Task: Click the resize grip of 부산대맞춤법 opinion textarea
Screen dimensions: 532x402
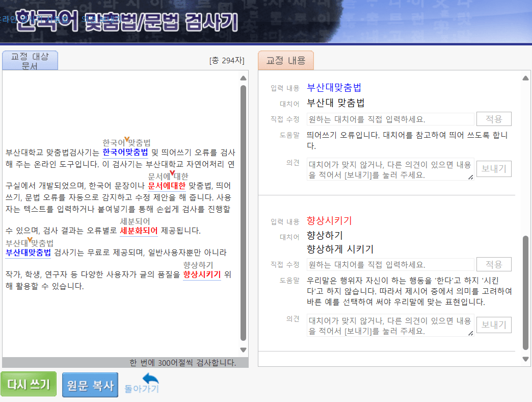Action: [x=470, y=177]
